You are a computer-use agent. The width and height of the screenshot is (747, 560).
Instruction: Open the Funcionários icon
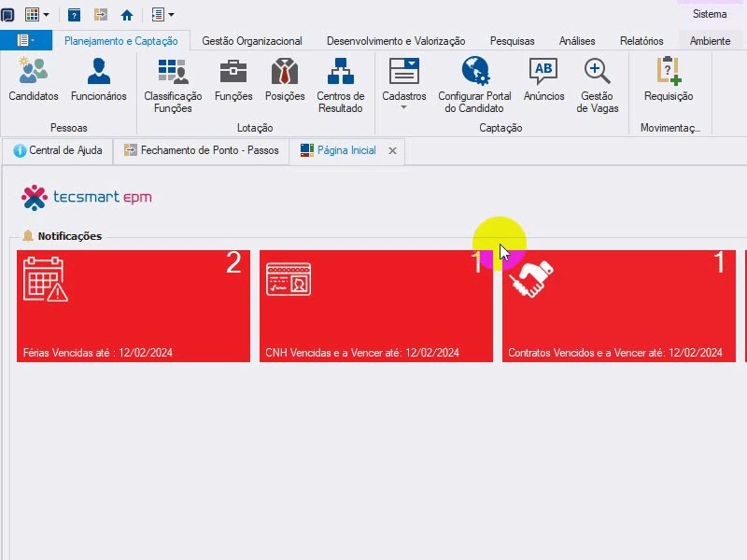99,79
